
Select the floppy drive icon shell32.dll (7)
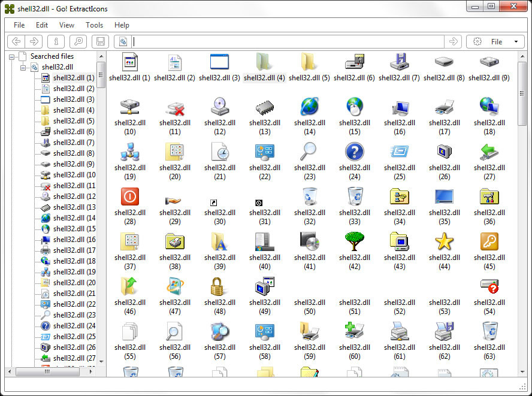pos(400,62)
